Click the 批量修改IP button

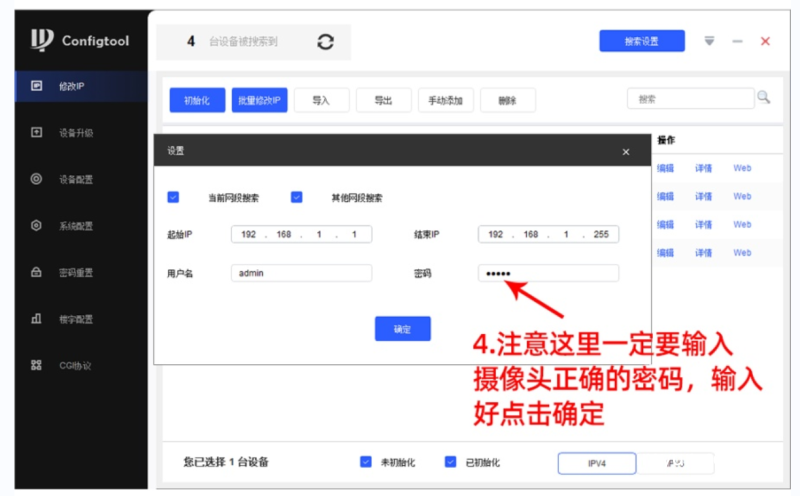259,100
